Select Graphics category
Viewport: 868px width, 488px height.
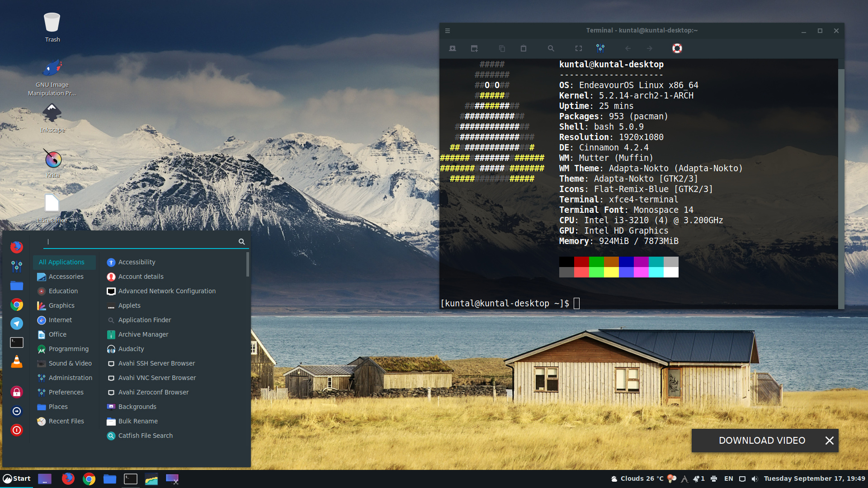click(x=64, y=305)
